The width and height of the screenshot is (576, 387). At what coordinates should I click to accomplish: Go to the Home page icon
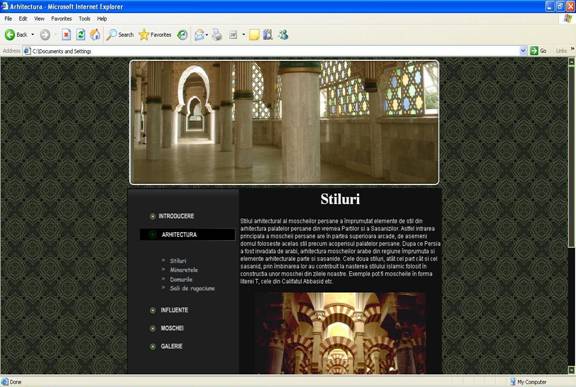click(x=95, y=35)
